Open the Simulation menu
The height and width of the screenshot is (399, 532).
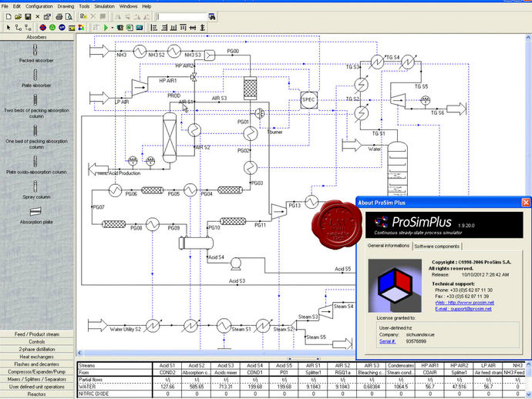point(104,6)
